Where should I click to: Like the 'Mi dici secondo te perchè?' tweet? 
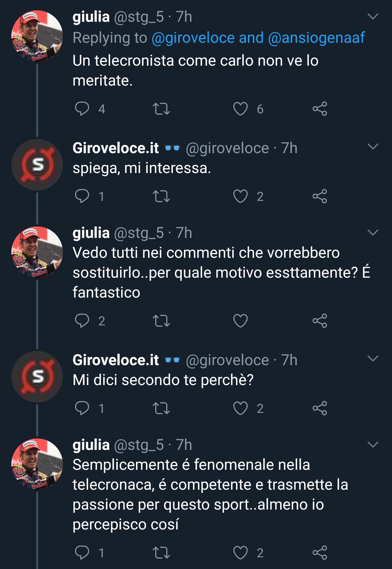[240, 408]
